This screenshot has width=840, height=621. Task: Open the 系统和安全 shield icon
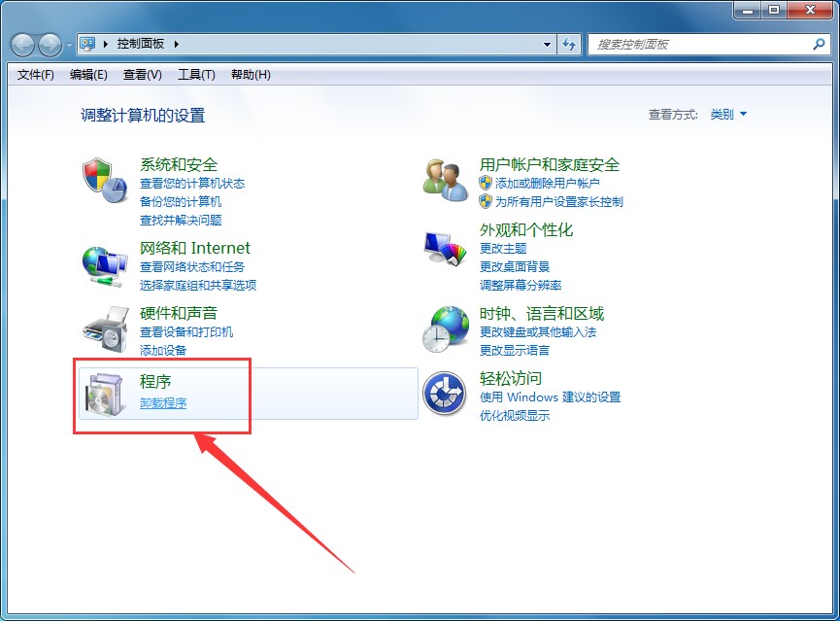point(105,180)
